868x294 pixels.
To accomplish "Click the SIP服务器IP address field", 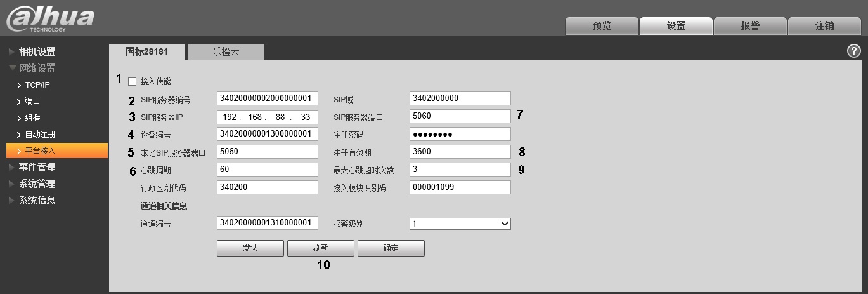I will click(267, 117).
